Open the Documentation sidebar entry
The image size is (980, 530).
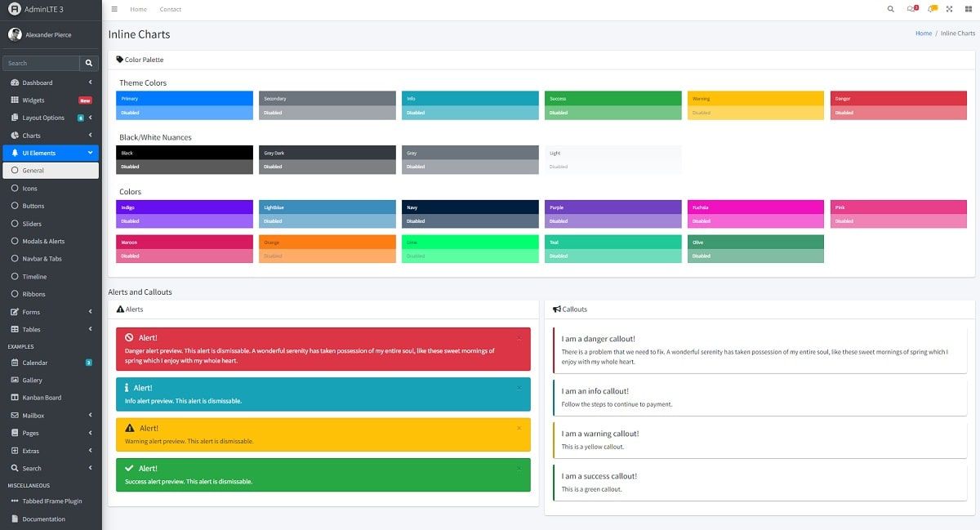pos(45,518)
